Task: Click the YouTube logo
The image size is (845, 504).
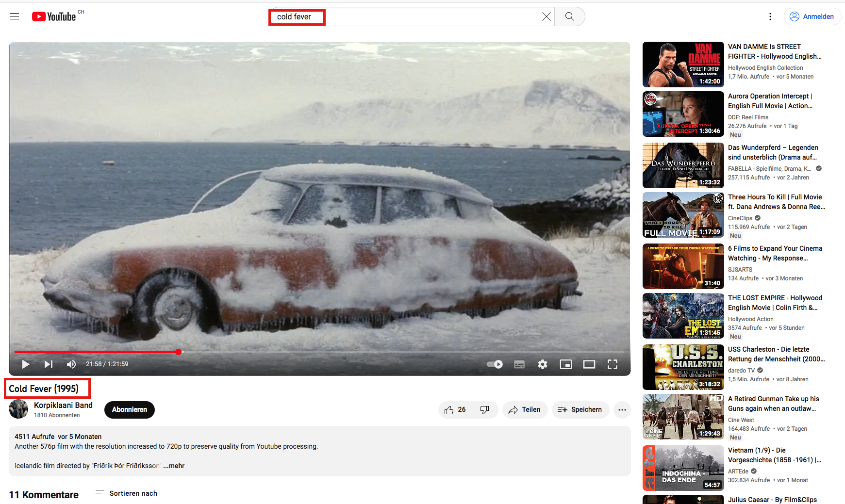Action: pos(54,16)
